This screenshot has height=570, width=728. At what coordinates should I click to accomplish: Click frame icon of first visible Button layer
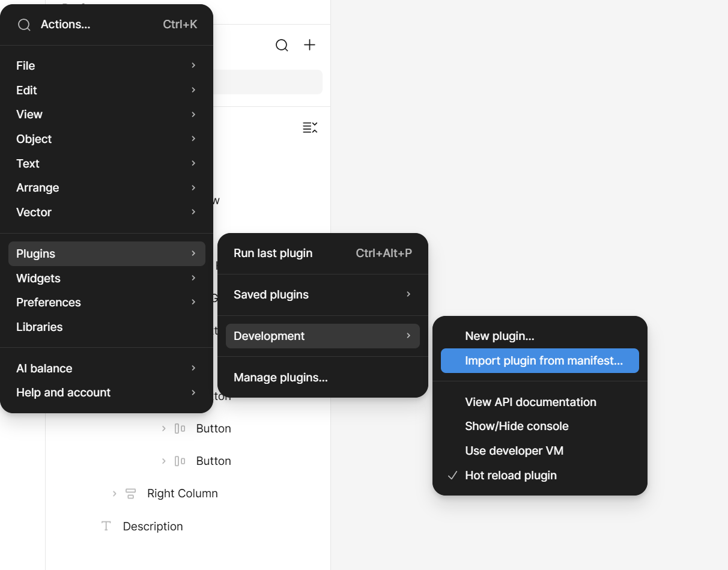tap(180, 428)
